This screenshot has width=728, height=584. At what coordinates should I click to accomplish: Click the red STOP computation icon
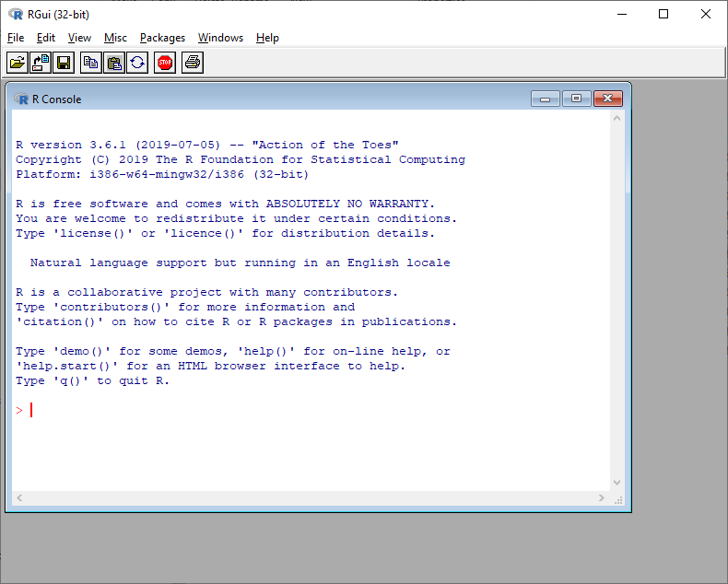coord(165,63)
